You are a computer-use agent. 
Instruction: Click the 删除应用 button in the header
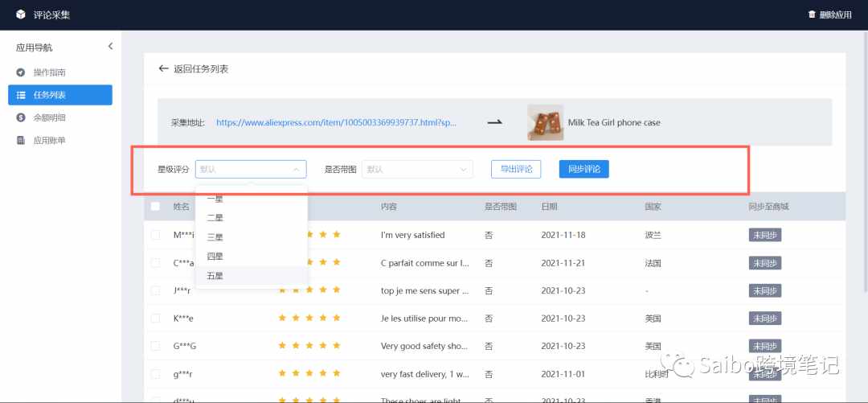tap(829, 15)
